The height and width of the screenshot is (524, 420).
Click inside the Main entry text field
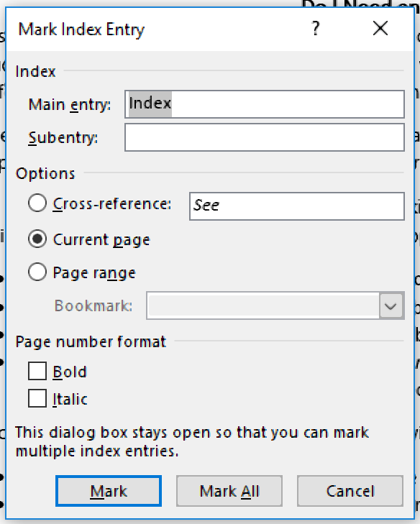tap(265, 104)
